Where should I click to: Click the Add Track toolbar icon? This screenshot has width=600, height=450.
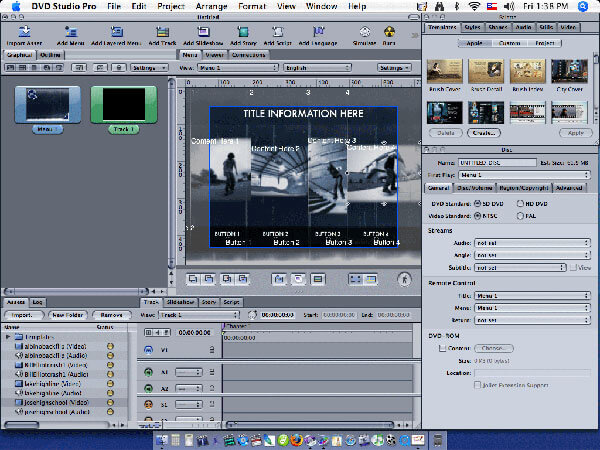(161, 31)
